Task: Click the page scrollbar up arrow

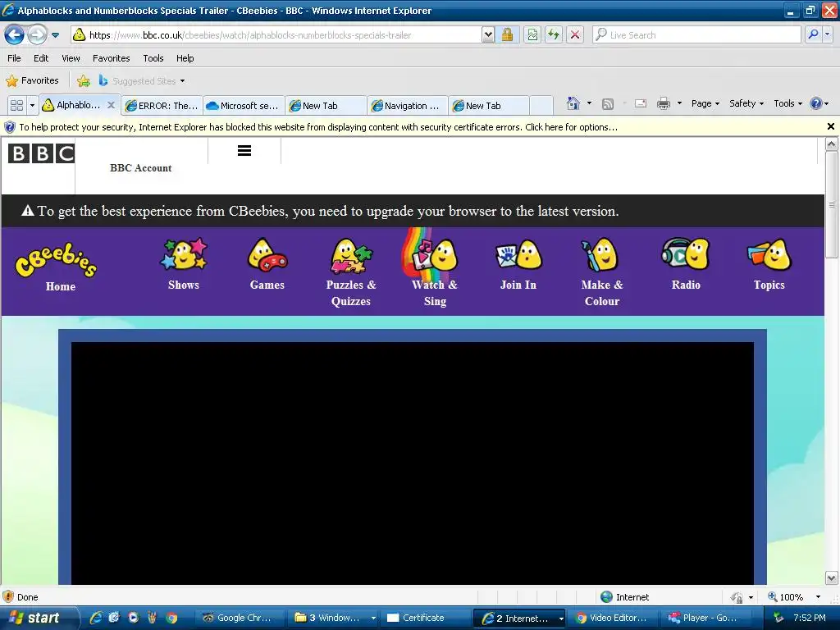Action: tap(832, 144)
